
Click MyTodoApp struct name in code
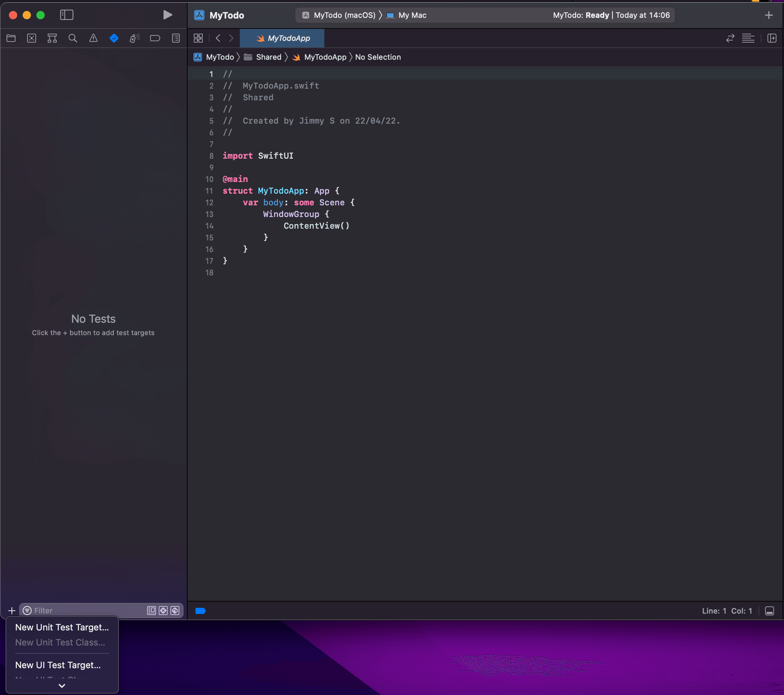click(281, 191)
